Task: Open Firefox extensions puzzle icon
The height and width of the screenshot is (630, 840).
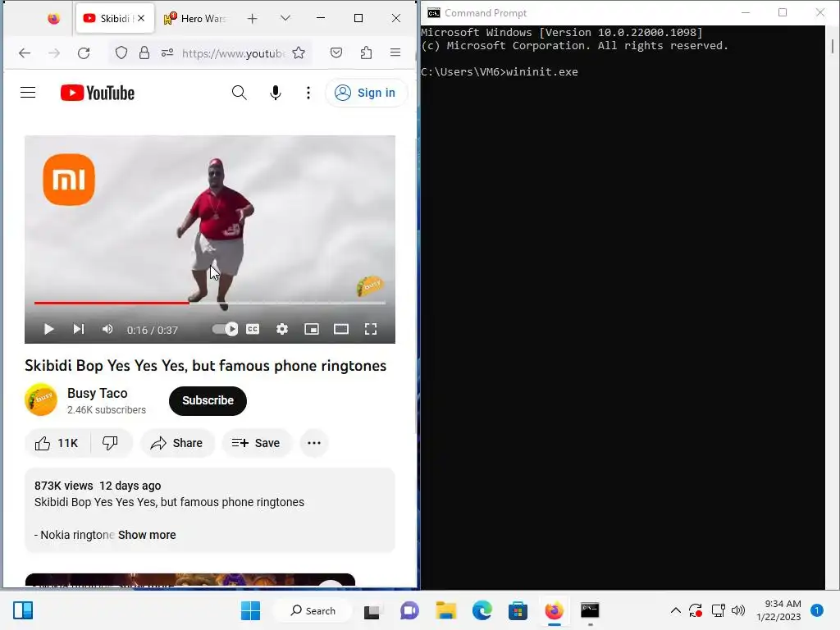Action: (x=367, y=53)
